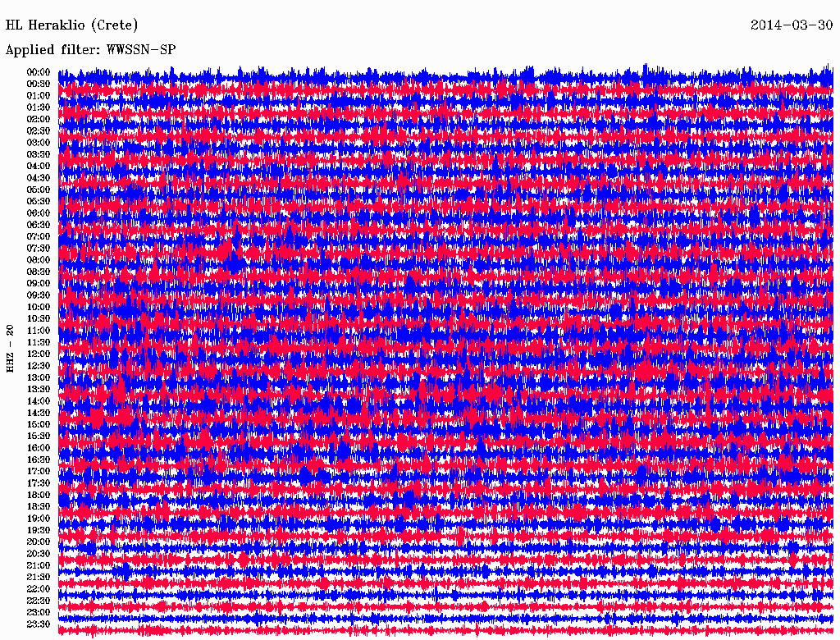Click the '00:30' time label
Viewport: 840px width, 640px height.
(x=39, y=84)
